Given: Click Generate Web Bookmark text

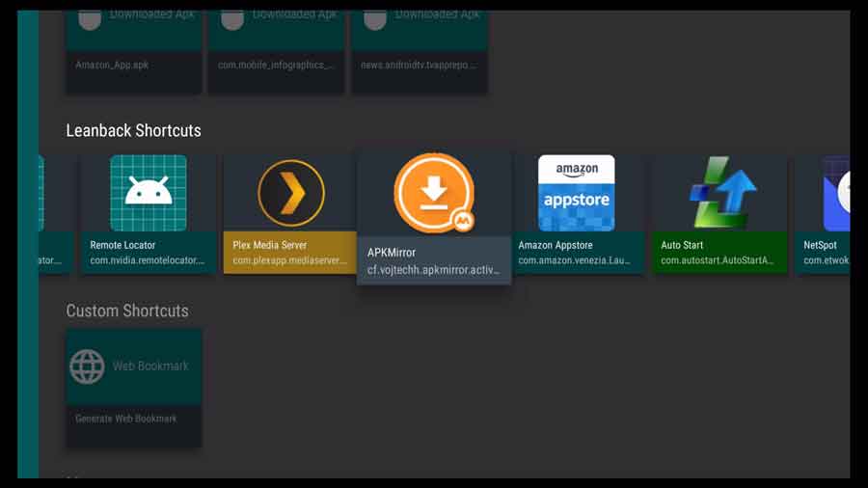Looking at the screenshot, I should 126,419.
